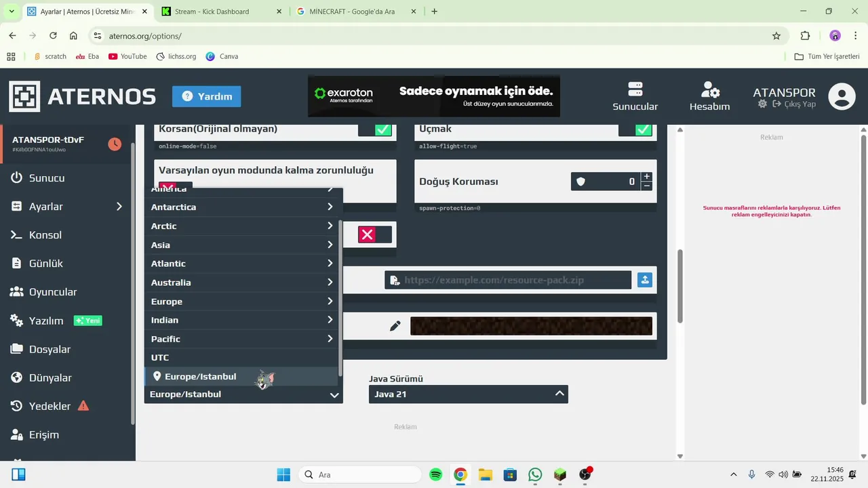The width and height of the screenshot is (868, 488).
Task: Expand the Australia timezone submenu
Action: click(241, 282)
